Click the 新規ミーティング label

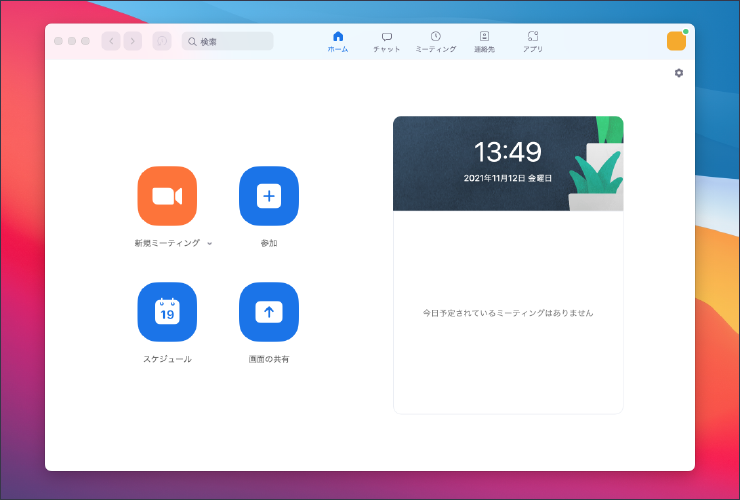pyautogui.click(x=167, y=243)
